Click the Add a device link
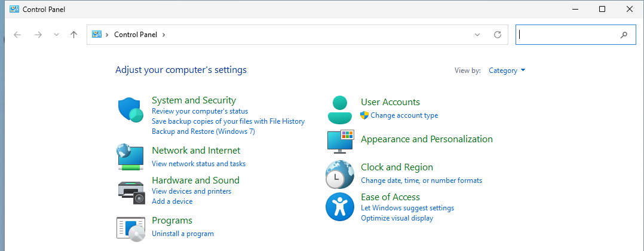This screenshot has width=644, height=251. point(172,202)
